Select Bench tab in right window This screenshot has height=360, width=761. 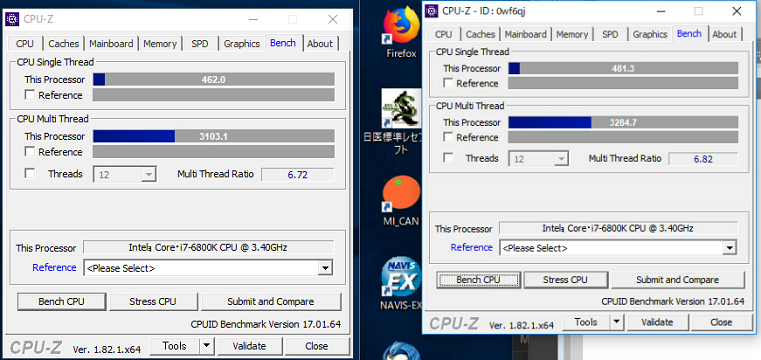point(689,33)
